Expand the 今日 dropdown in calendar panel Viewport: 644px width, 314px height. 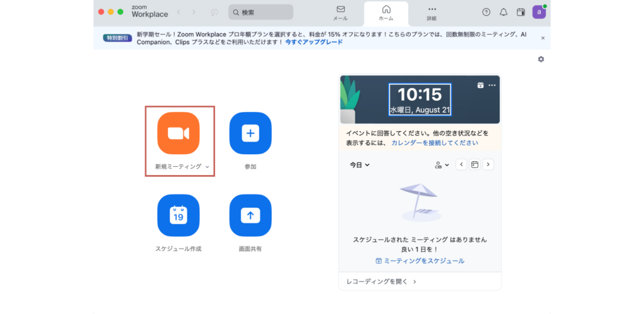360,165
